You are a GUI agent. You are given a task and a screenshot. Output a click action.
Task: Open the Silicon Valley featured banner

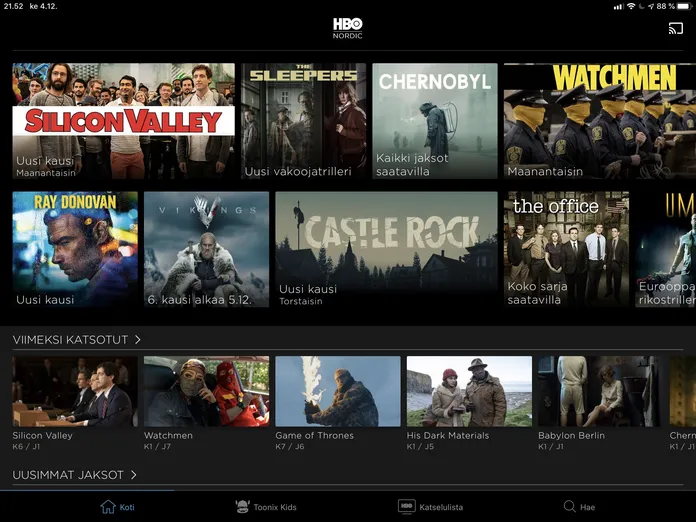(x=123, y=121)
